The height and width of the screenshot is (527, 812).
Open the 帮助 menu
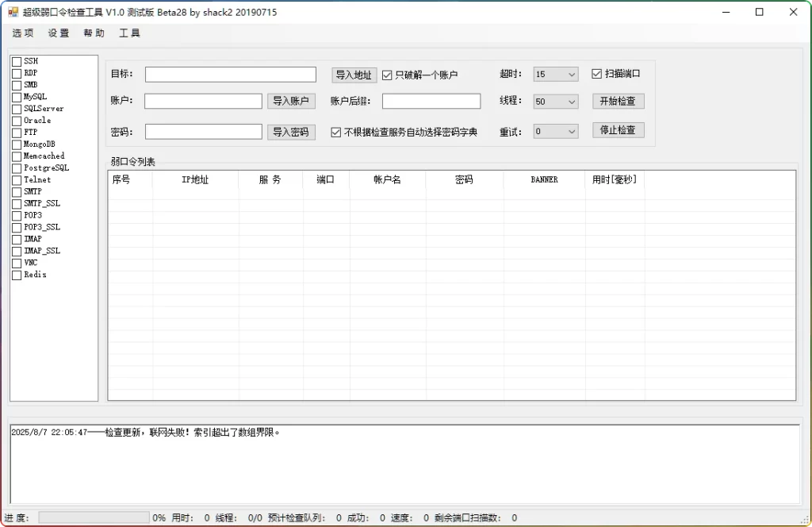click(94, 33)
